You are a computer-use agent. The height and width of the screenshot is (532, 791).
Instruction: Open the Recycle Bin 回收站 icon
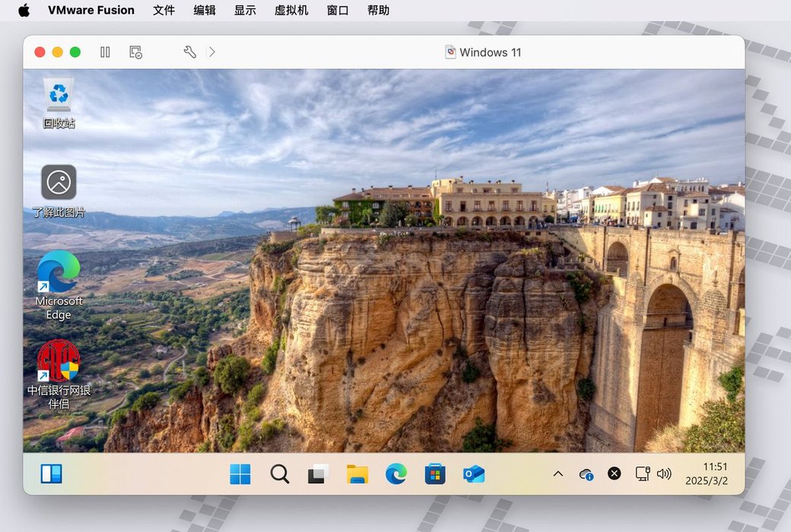(x=59, y=103)
